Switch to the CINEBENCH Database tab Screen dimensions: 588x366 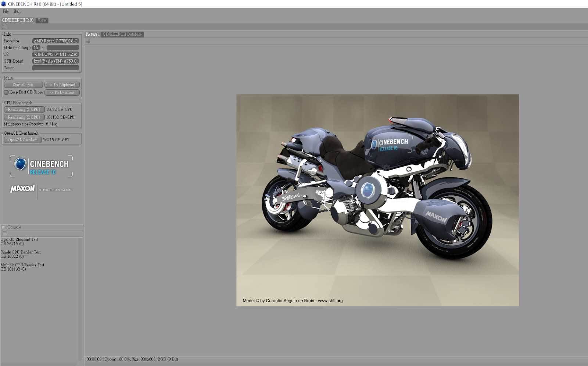click(x=122, y=34)
